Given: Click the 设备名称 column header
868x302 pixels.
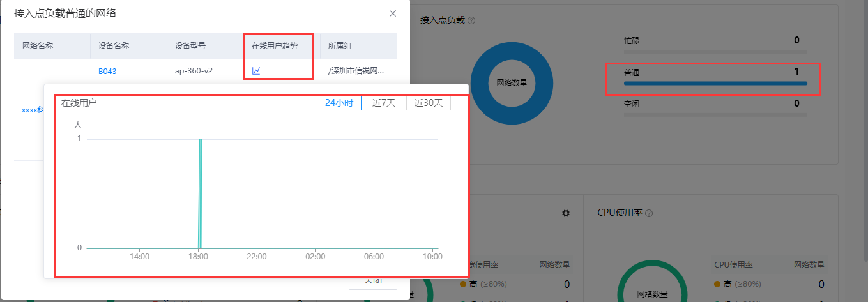Looking at the screenshot, I should point(114,46).
